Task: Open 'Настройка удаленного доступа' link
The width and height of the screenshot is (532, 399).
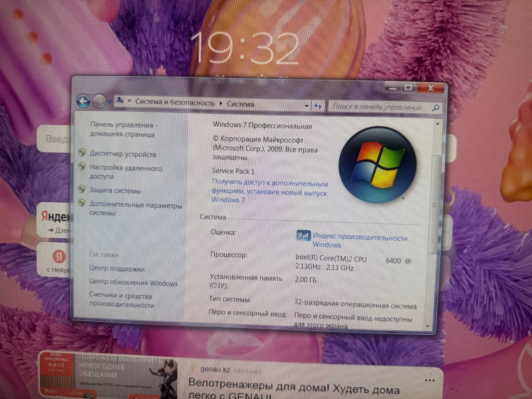Action: pos(126,172)
